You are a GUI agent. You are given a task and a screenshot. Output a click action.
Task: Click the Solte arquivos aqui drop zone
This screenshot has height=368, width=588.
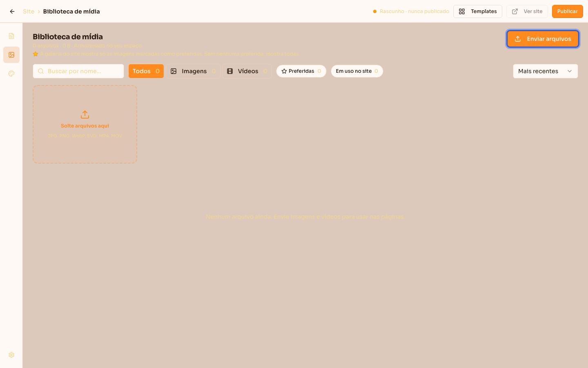(85, 124)
